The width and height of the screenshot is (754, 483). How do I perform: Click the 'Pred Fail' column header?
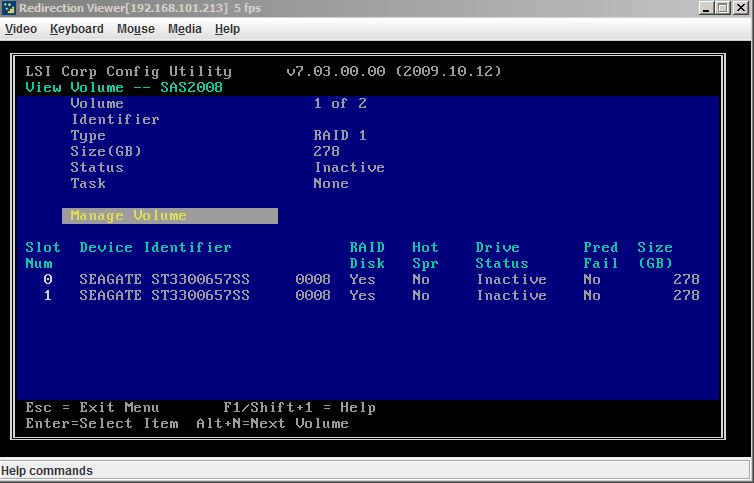[x=601, y=255]
